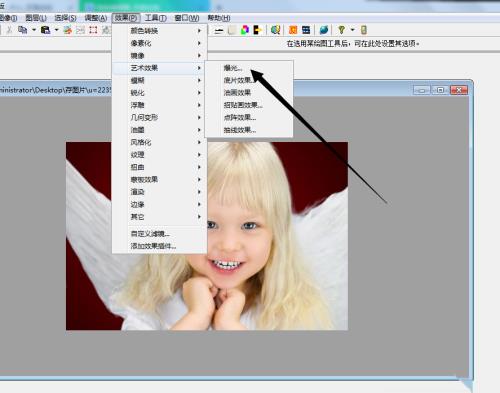This screenshot has height=393, width=500.
Task: Open the 调整(A) menu
Action: 96,18
